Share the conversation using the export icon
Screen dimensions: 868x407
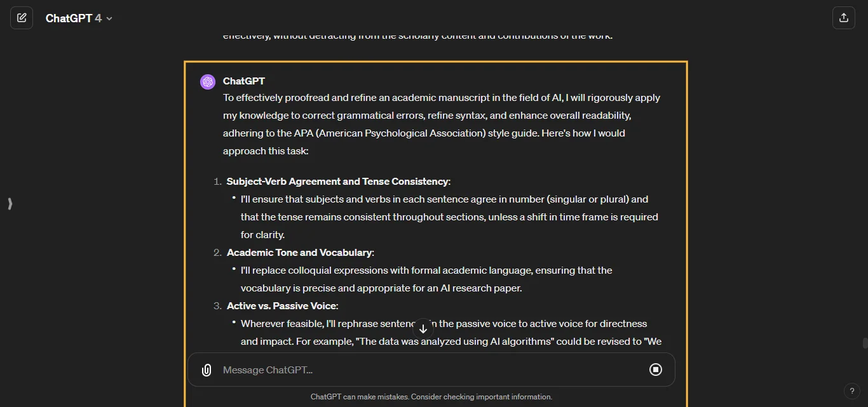pyautogui.click(x=844, y=17)
